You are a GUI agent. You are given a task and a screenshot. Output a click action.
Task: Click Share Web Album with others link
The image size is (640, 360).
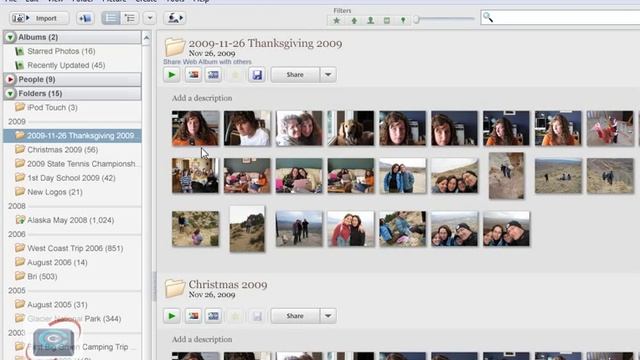tap(207, 62)
